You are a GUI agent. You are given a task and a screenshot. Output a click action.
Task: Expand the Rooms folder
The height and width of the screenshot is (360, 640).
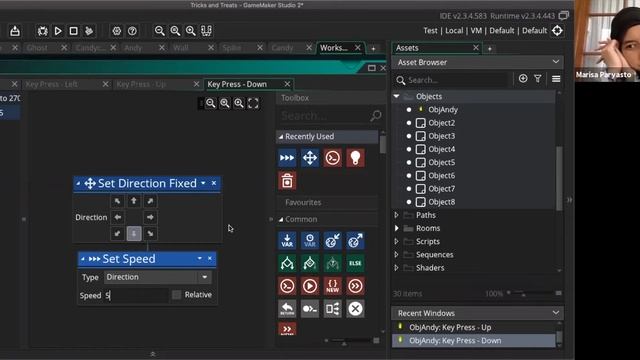(x=396, y=228)
